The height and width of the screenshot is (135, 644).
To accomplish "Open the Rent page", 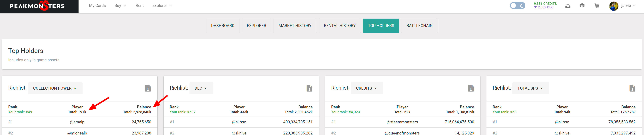I will pyautogui.click(x=140, y=6).
